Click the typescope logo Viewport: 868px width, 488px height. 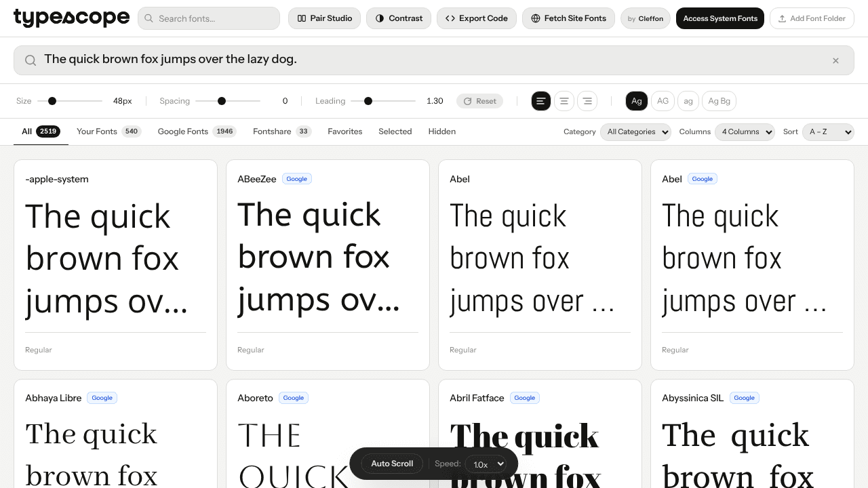tap(71, 18)
